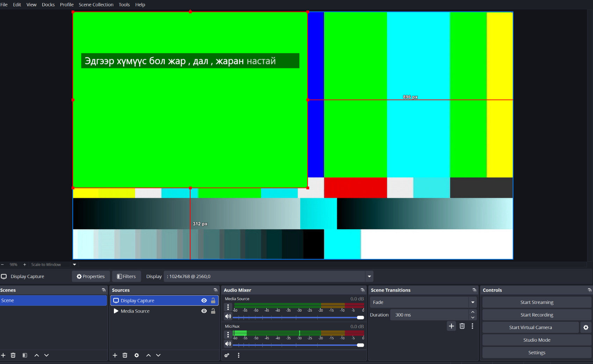
Task: Click Scale to Window label
Action: coord(46,265)
